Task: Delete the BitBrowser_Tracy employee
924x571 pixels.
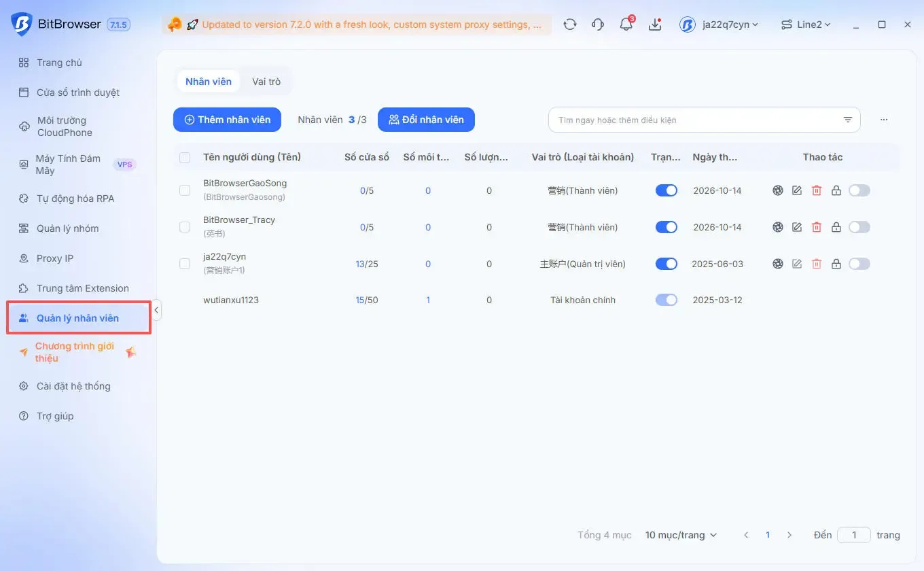Action: pyautogui.click(x=817, y=227)
